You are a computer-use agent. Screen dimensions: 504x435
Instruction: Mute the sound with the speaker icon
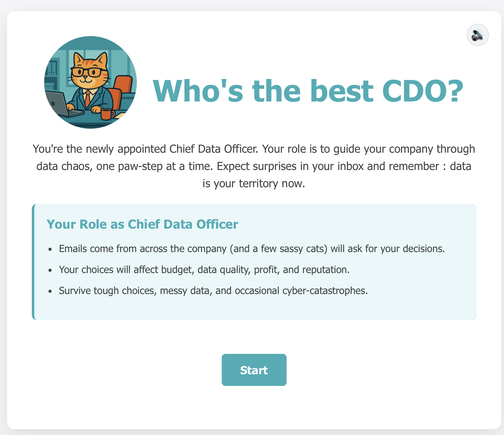[x=477, y=35]
